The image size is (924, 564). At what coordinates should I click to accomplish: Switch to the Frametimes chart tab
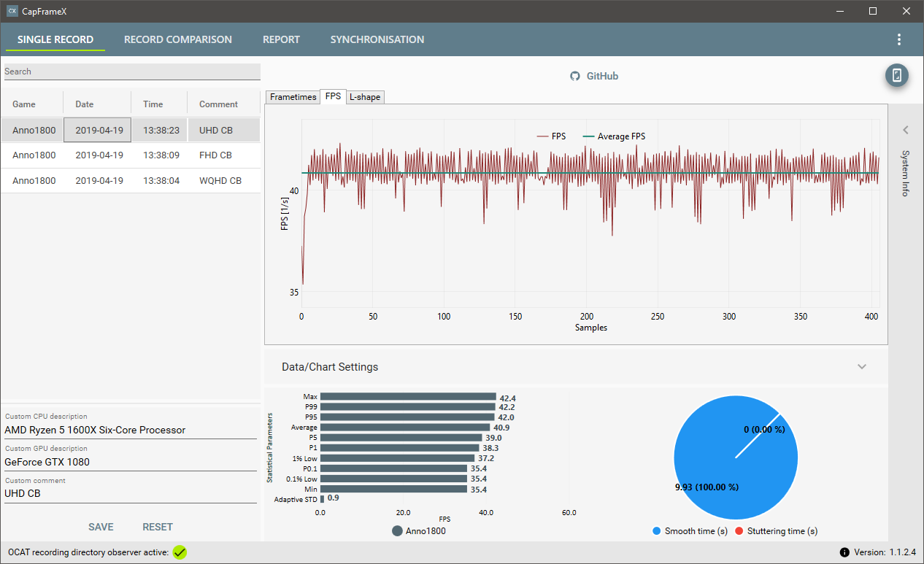[293, 96]
